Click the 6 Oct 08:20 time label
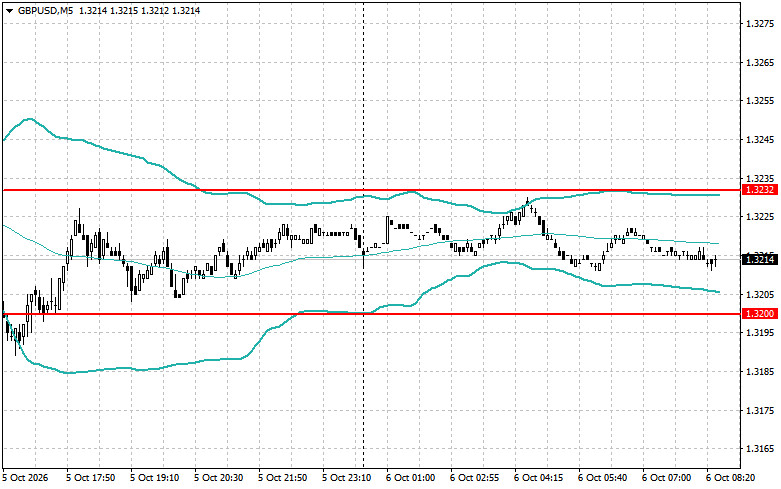781x489 pixels. 731,478
